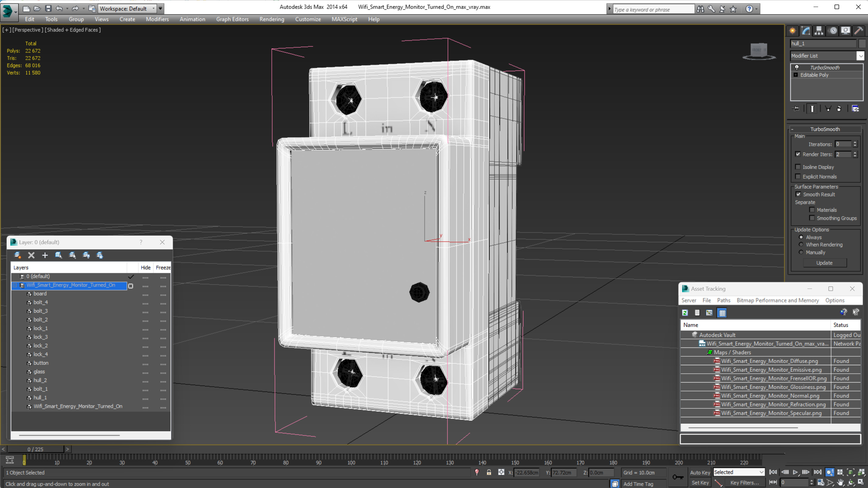
Task: Click the Play Animation button
Action: pos(796,472)
